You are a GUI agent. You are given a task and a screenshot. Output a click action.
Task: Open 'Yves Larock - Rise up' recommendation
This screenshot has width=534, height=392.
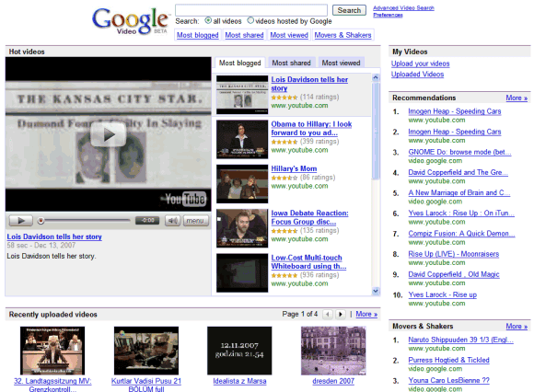(x=442, y=295)
